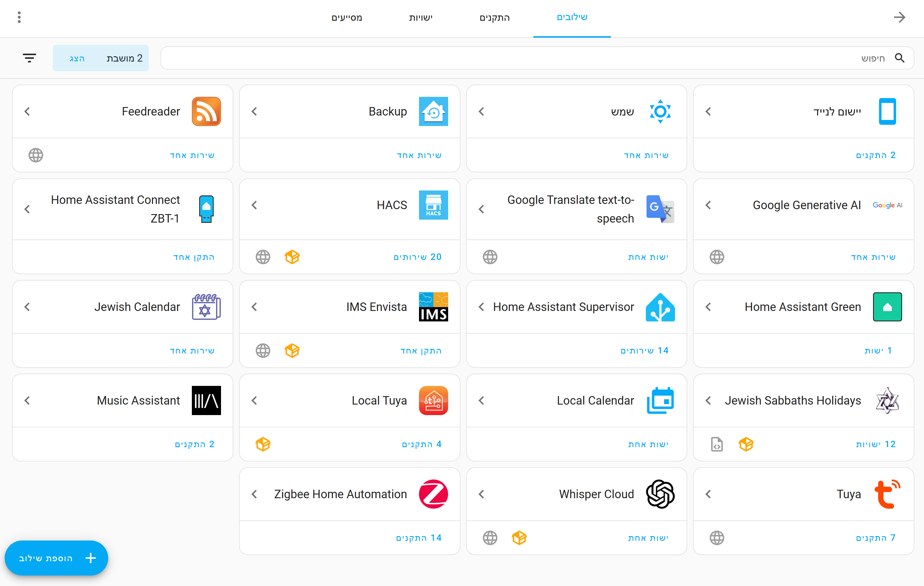Click the cloud globe icon under Tuya
The width and height of the screenshot is (924, 586).
[x=716, y=538]
